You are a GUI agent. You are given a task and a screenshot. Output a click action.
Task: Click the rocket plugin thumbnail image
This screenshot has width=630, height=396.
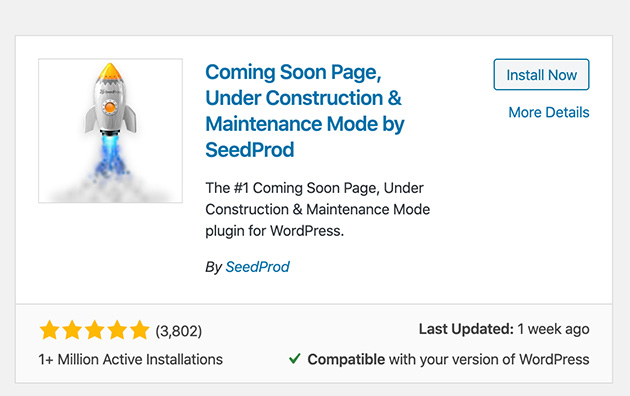(110, 131)
